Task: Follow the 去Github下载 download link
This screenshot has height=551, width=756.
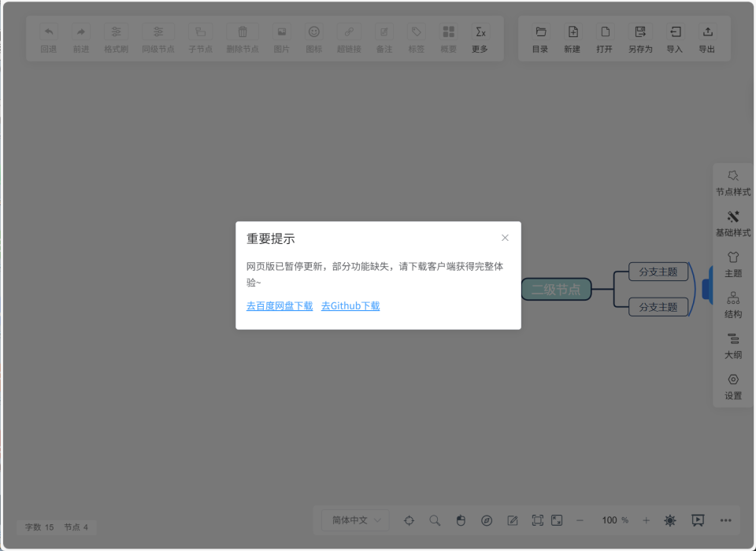Action: pos(350,306)
